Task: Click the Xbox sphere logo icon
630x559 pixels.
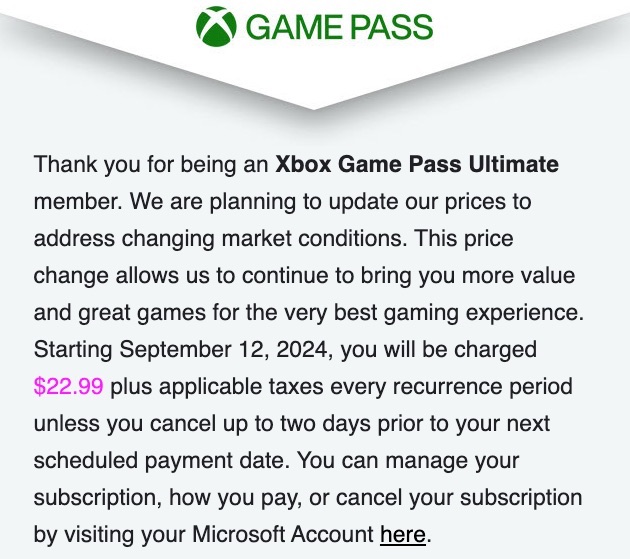Action: pyautogui.click(x=215, y=26)
